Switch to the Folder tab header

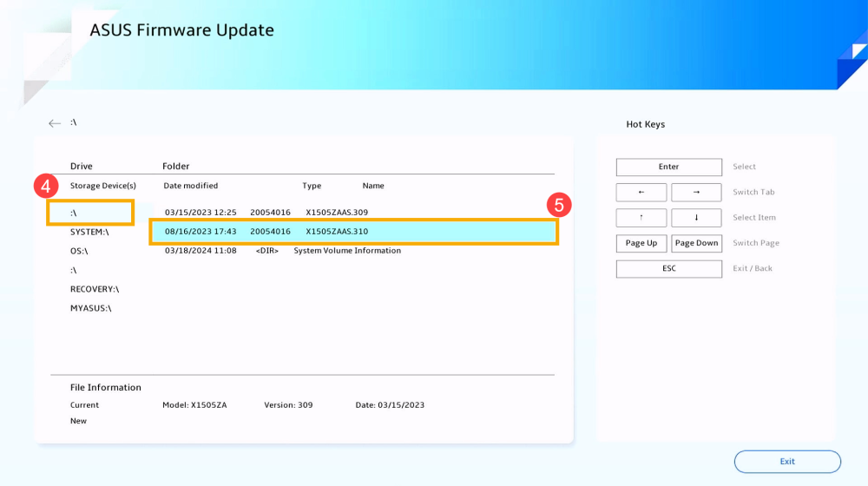click(x=176, y=166)
